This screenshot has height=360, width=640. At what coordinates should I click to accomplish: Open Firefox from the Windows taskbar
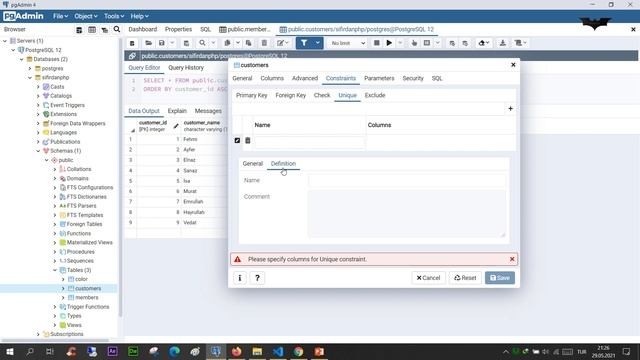236,351
